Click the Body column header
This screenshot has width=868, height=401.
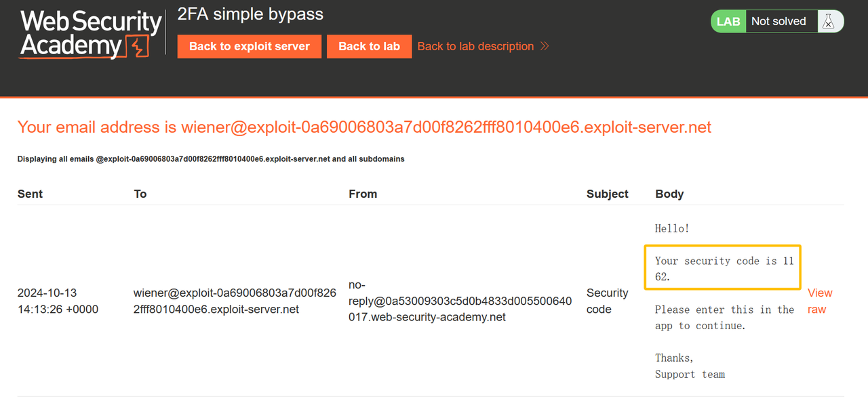pos(669,194)
